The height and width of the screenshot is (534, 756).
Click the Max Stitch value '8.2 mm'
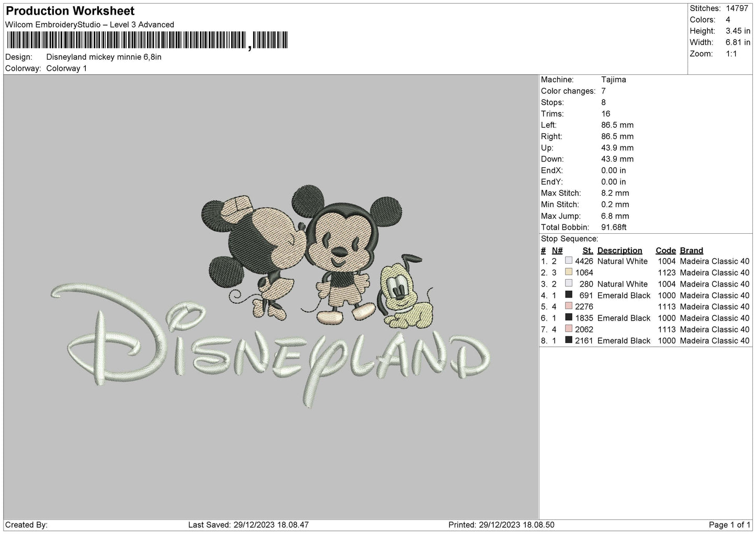click(615, 194)
